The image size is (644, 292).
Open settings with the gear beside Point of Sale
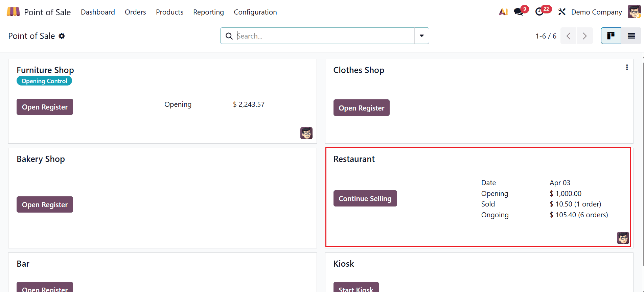click(x=62, y=36)
